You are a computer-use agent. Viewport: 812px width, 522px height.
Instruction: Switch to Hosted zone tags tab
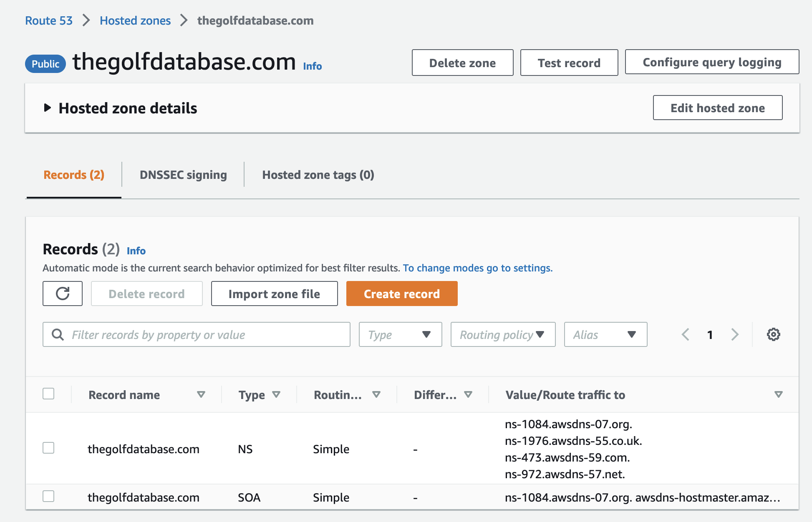(318, 175)
